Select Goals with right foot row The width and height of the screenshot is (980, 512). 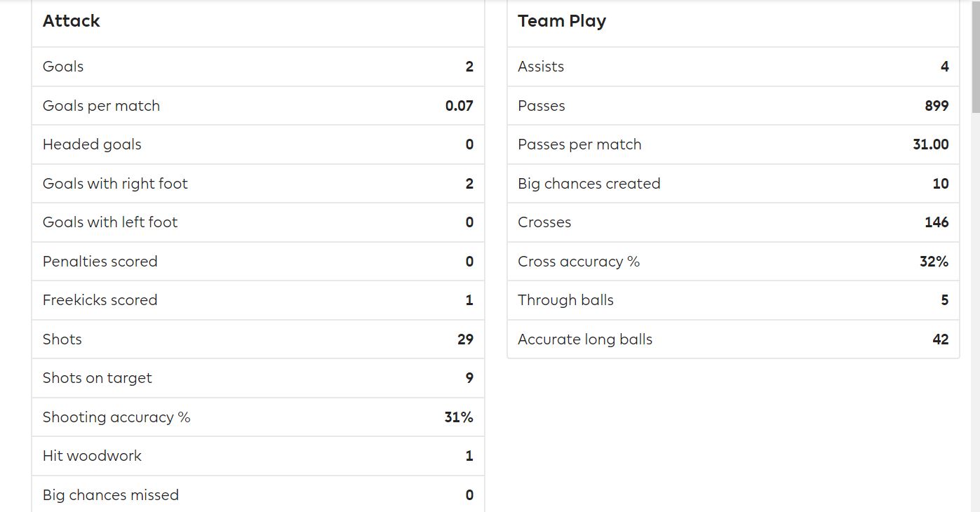point(258,184)
